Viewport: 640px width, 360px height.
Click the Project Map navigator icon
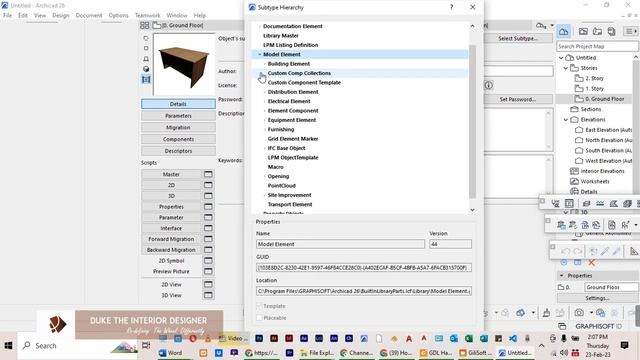[x=564, y=31]
